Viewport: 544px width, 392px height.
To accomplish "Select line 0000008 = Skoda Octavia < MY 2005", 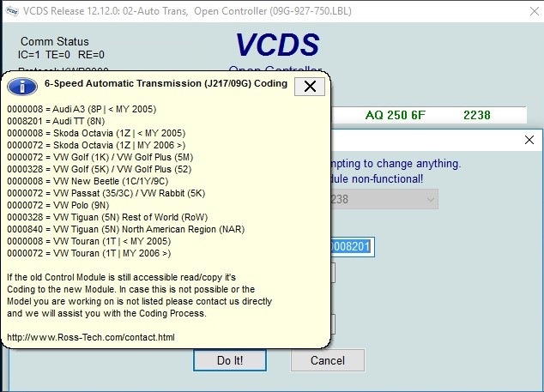I will click(x=96, y=133).
